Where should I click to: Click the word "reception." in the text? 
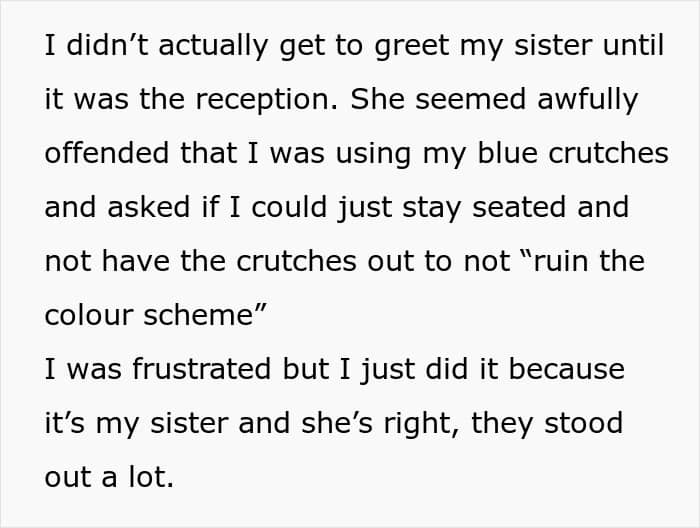click(x=267, y=99)
